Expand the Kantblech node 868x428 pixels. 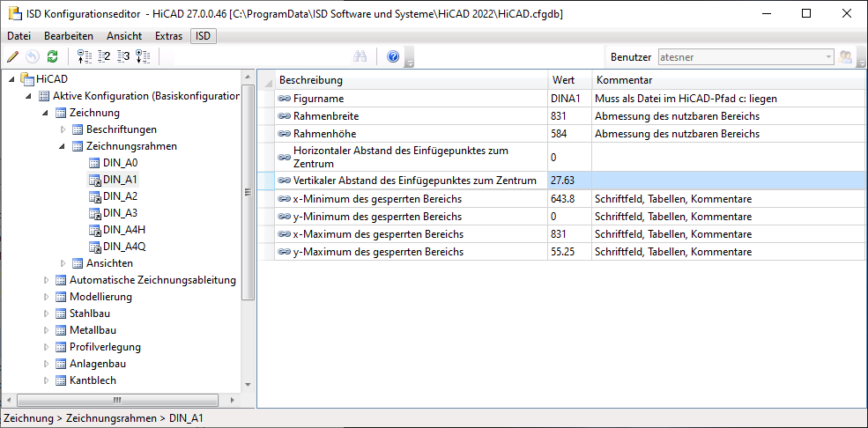pos(46,380)
